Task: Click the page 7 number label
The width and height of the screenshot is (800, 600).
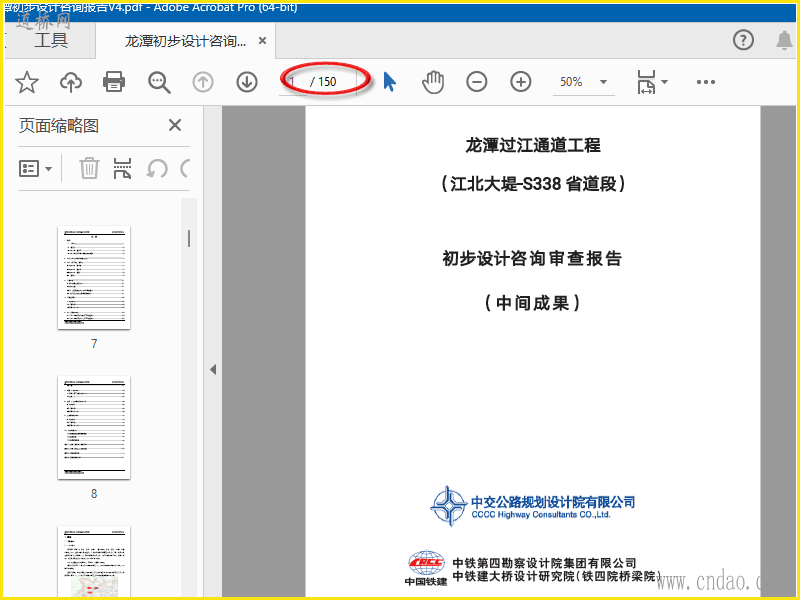Action: tap(94, 343)
